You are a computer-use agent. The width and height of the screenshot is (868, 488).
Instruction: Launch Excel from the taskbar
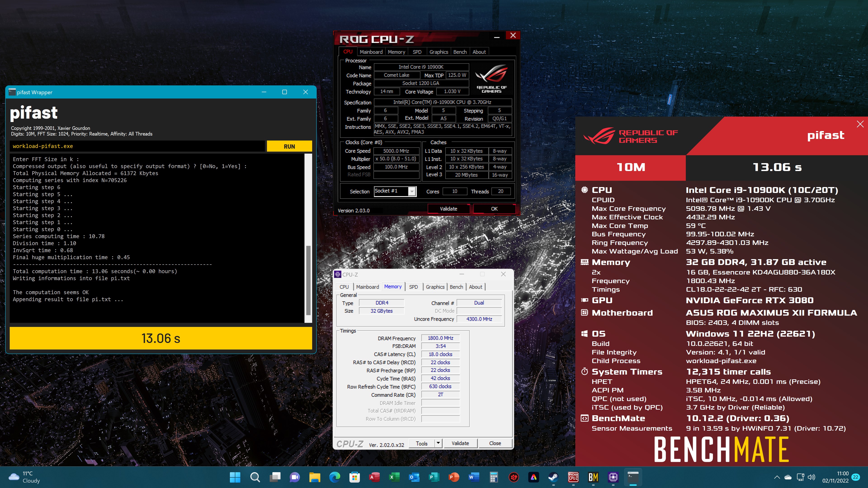[x=394, y=477]
